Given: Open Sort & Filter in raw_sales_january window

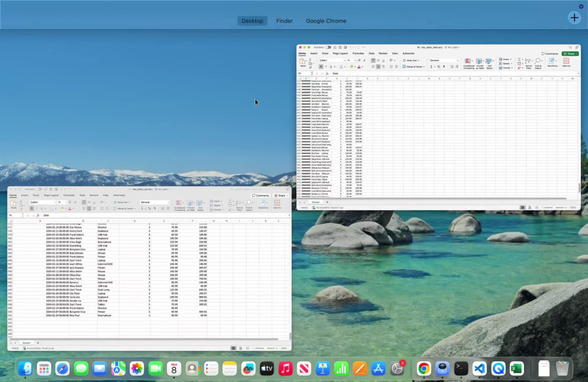Looking at the screenshot, I should pyautogui.click(x=239, y=206).
